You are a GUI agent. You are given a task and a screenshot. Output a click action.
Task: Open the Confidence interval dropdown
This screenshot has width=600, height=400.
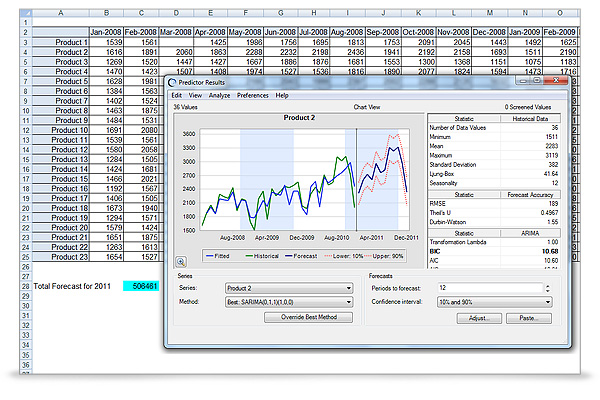(547, 301)
